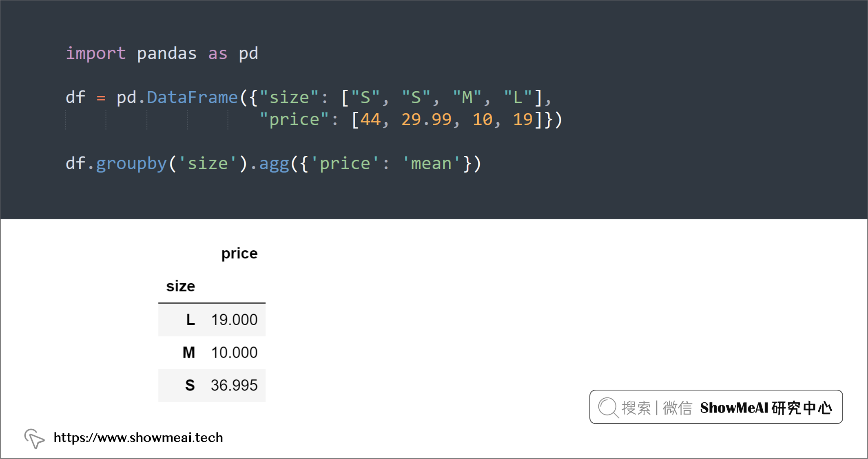Click the 'groupby' method in code
This screenshot has height=459, width=868.
[131, 164]
